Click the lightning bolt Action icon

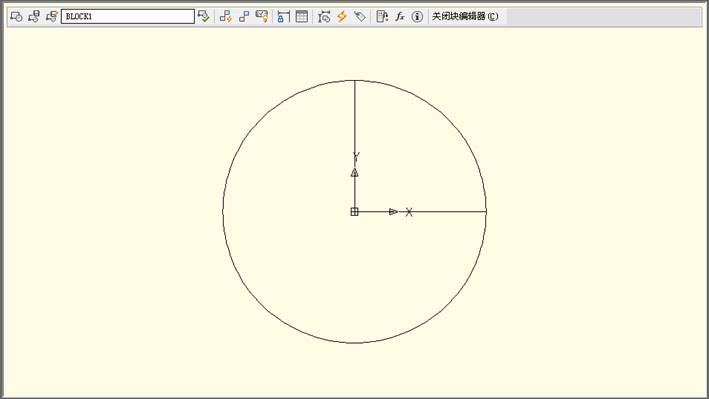tap(342, 17)
